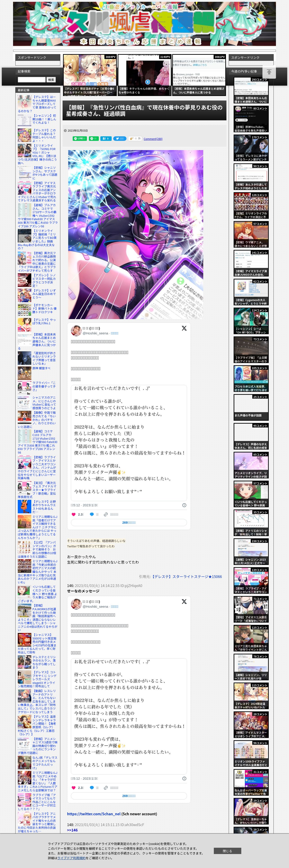Screen dimensions: 289x868
Task: Click the play button on the Kitty video thumbnail
Action: coord(148,82)
